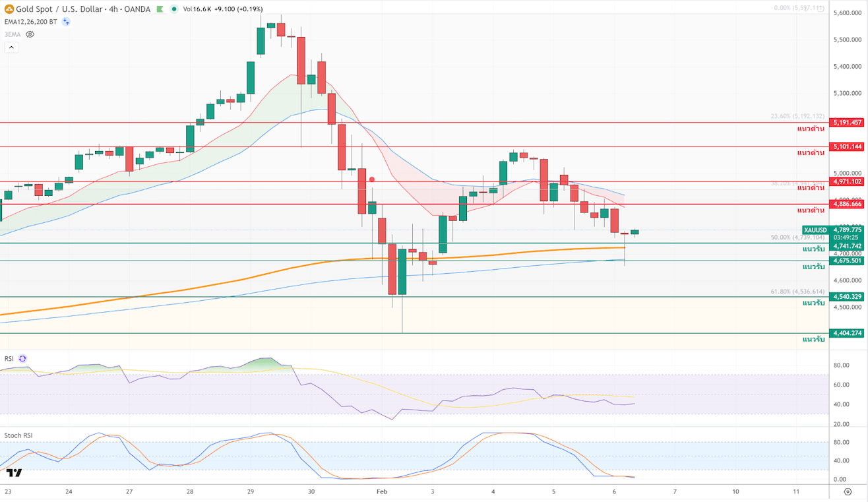
Task: Click the sparkle icon next to EMA12,26,200 BT
Action: coord(66,22)
